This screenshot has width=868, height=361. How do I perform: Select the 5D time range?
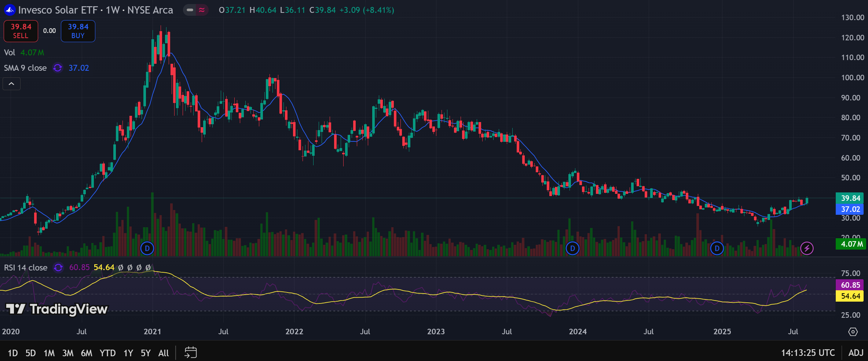[30, 353]
